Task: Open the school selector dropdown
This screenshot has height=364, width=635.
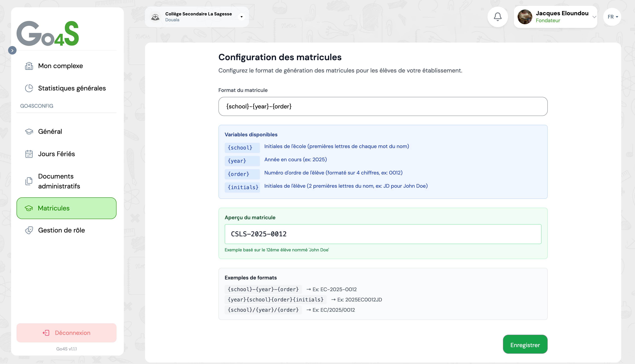Action: (241, 17)
